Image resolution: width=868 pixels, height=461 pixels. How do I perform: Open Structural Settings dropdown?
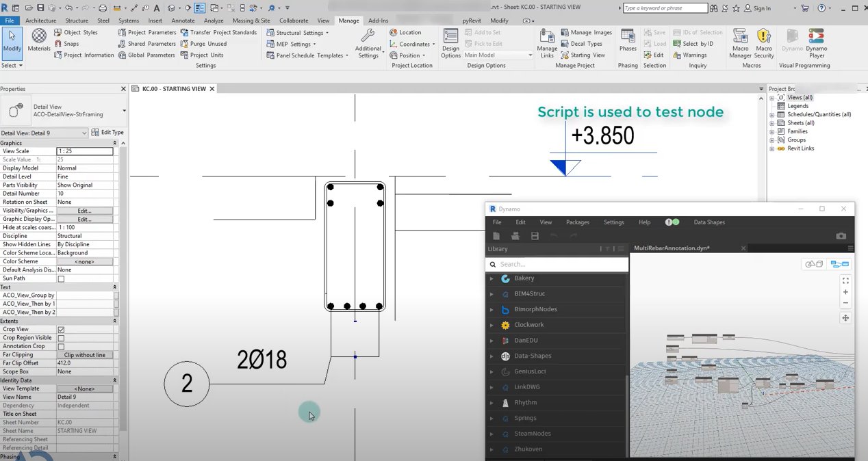pos(298,32)
